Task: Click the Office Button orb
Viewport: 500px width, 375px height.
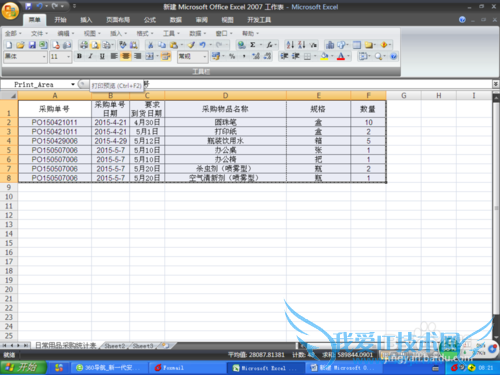Action: [x=10, y=11]
